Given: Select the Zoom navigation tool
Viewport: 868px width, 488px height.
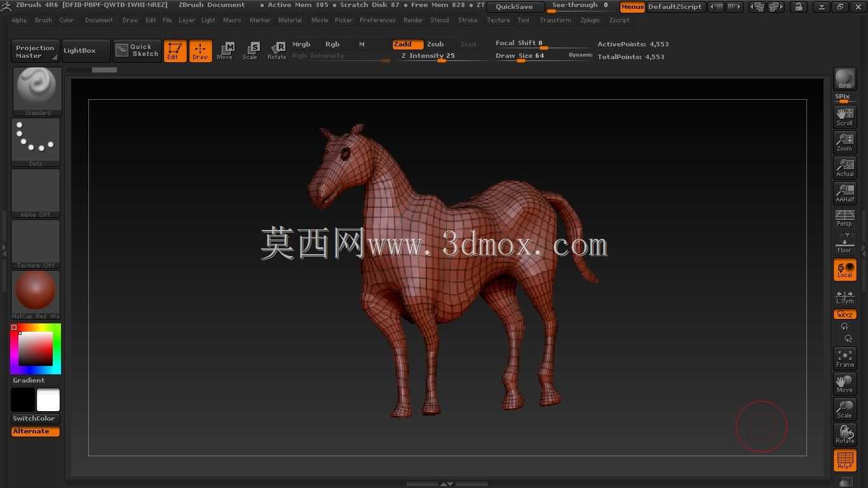Looking at the screenshot, I should coord(844,142).
